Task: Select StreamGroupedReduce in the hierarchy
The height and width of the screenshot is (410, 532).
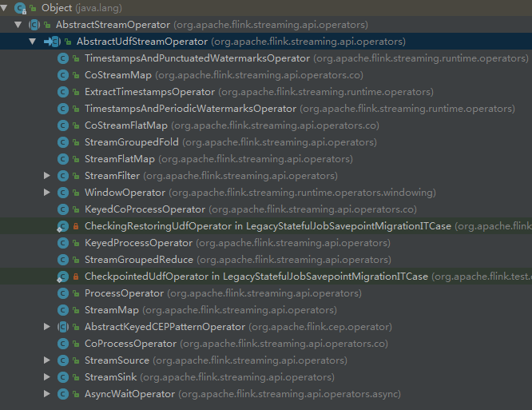Action: coord(139,260)
